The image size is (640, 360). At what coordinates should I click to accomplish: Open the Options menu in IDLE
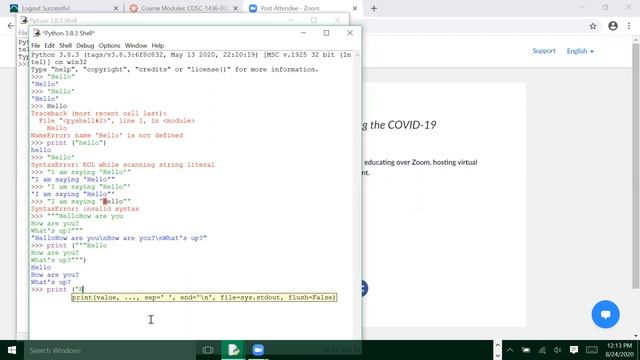click(x=109, y=45)
